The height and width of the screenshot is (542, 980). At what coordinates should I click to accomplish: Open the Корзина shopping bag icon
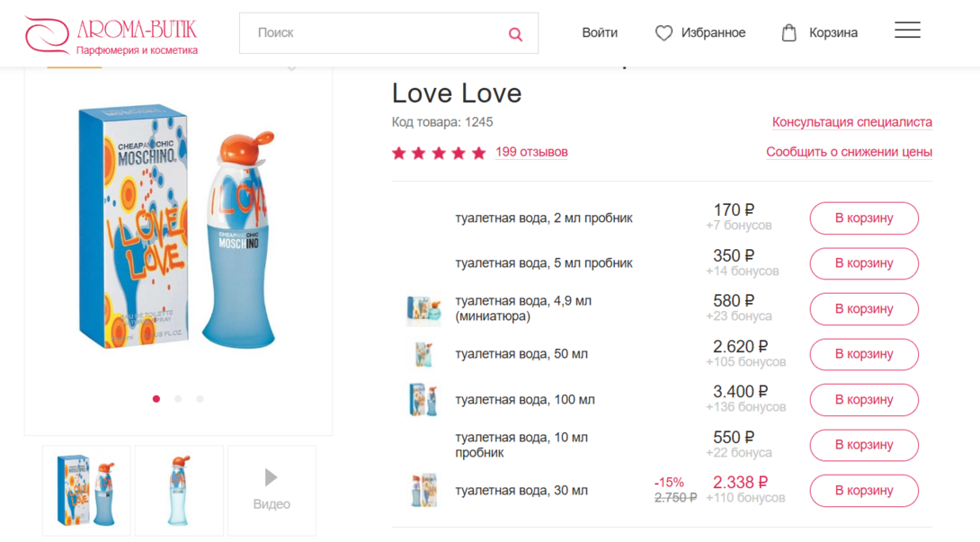788,33
